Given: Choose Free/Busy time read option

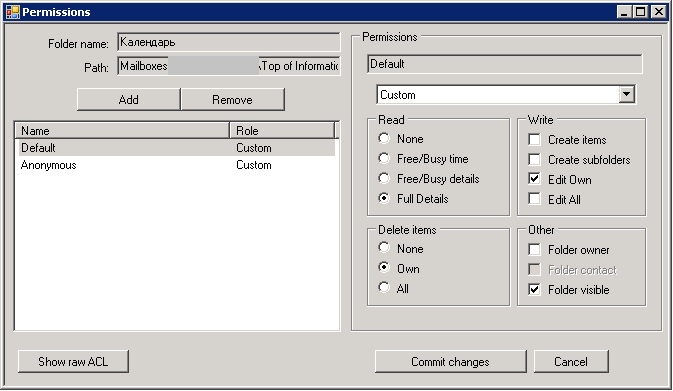Looking at the screenshot, I should [384, 158].
